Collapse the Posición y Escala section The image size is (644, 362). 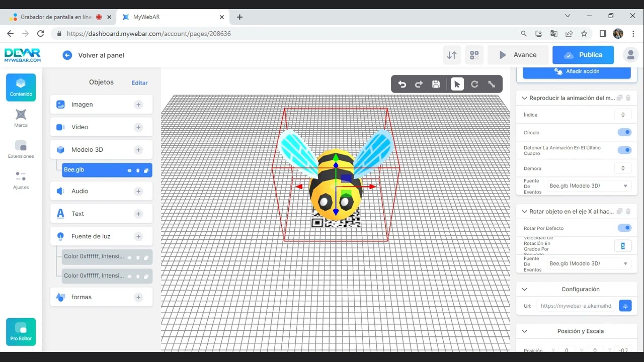click(x=524, y=331)
